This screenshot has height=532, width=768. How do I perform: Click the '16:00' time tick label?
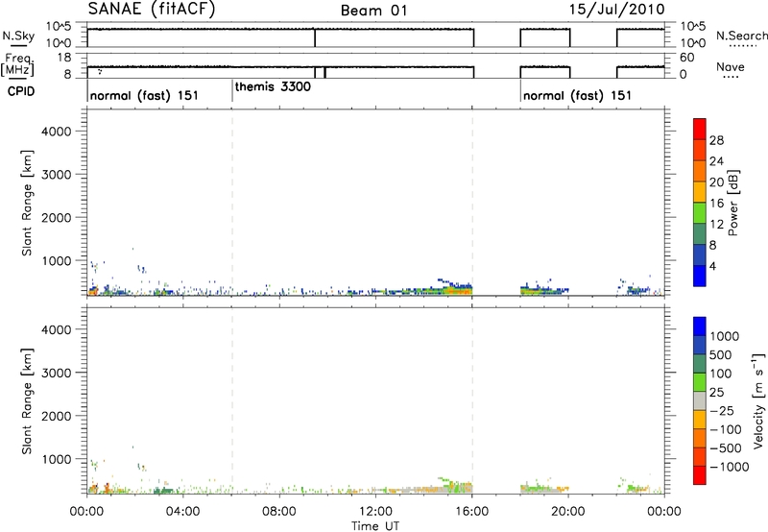pos(471,512)
